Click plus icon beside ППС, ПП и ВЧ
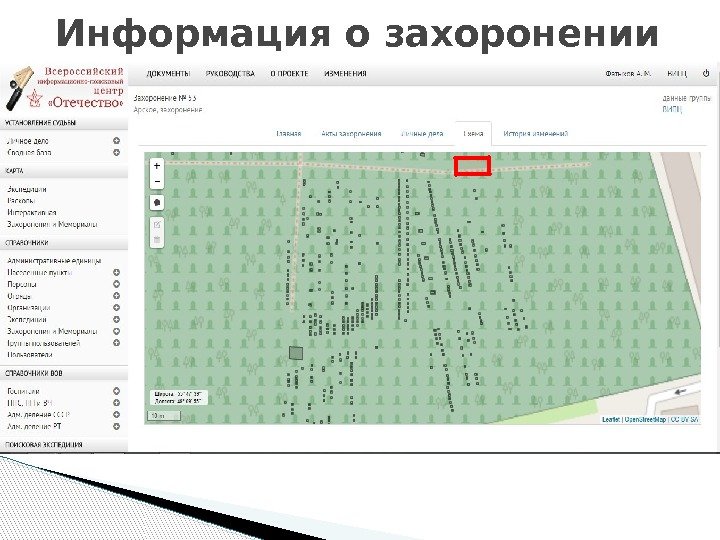This screenshot has width=720, height=540. pyautogui.click(x=116, y=403)
